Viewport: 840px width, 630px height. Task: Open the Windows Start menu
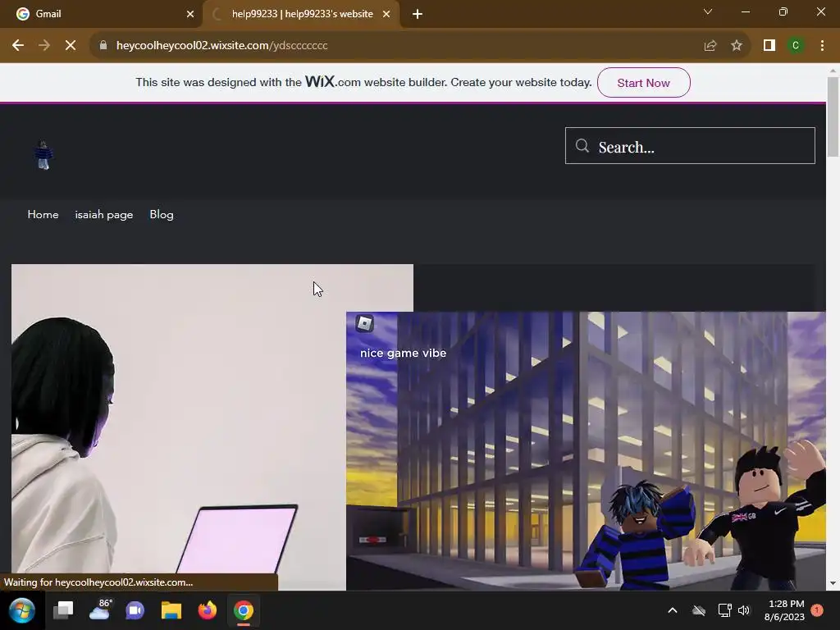pos(21,610)
